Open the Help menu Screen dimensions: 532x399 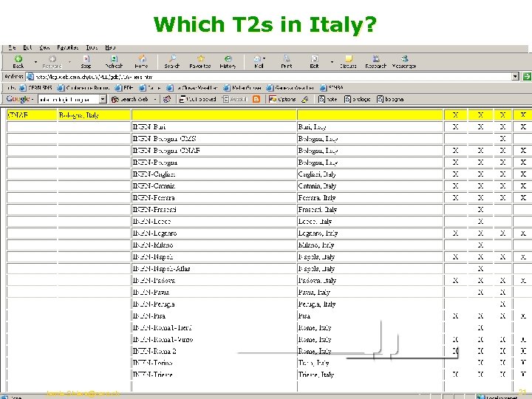coord(110,47)
